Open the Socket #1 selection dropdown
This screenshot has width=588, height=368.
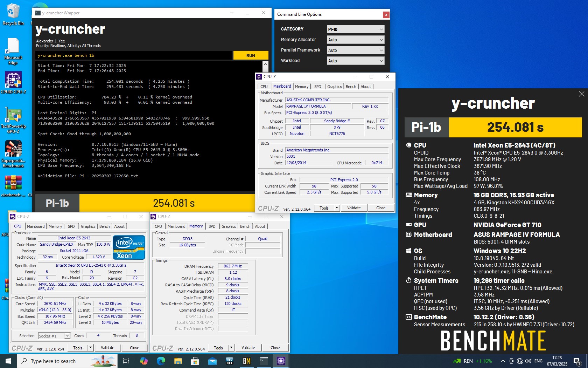coord(54,336)
